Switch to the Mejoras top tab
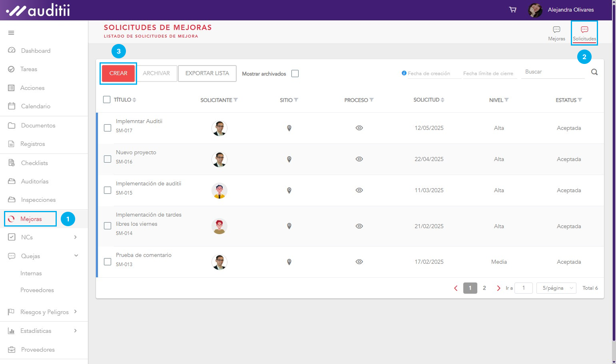The image size is (616, 364). [x=556, y=33]
